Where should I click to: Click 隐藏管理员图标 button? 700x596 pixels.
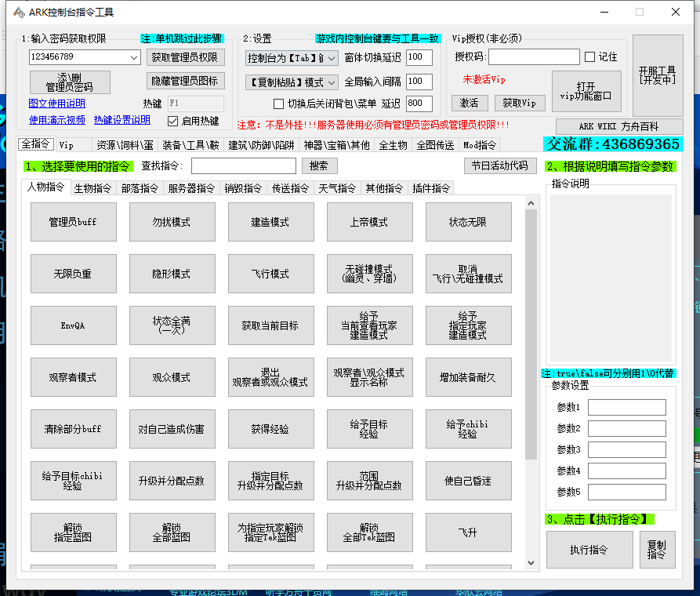(185, 81)
